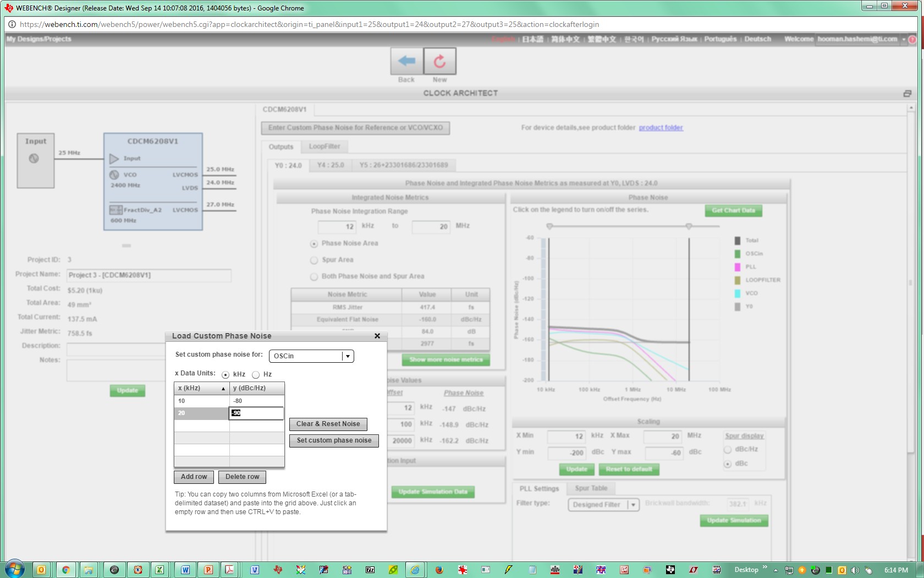This screenshot has height=578, width=924.
Task: Click Get Chart Data button
Action: point(733,210)
